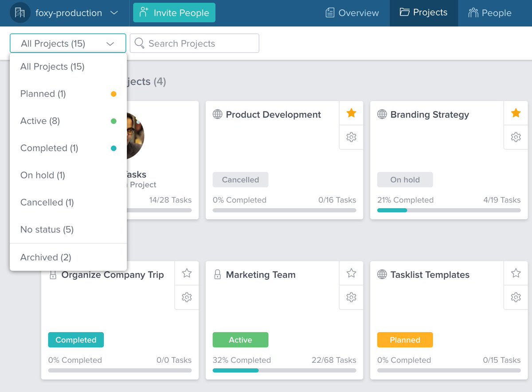Select Archived from the filter list
The height and width of the screenshot is (392, 532).
46,257
